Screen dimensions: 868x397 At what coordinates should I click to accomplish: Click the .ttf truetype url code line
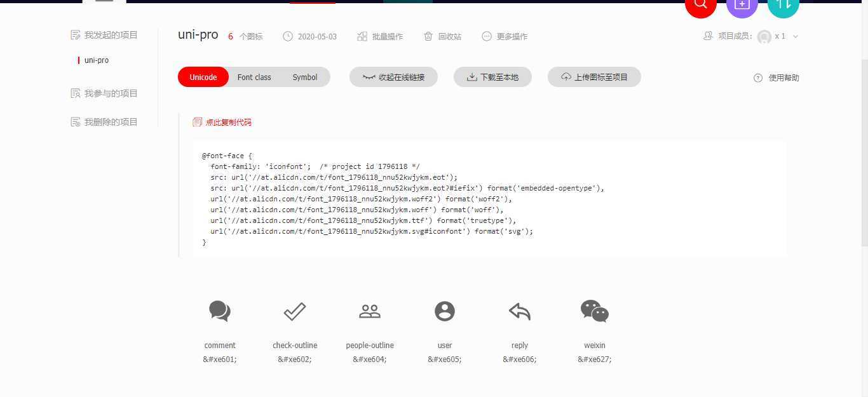click(x=363, y=220)
